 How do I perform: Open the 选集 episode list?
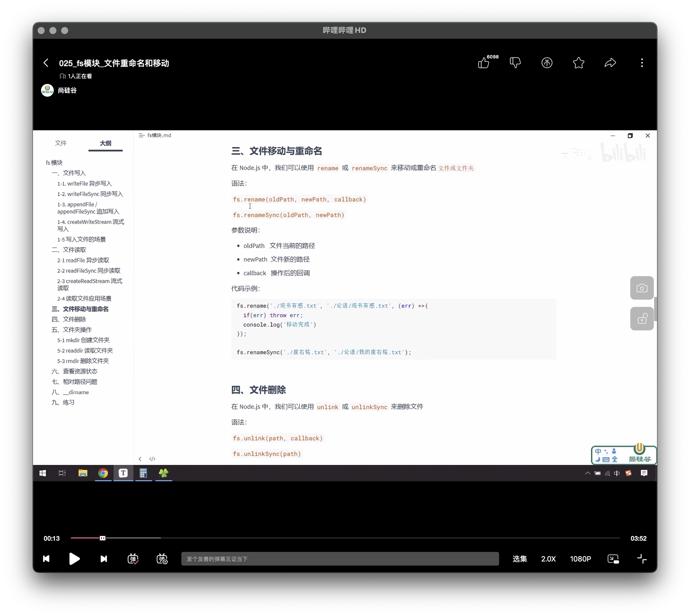coord(519,559)
